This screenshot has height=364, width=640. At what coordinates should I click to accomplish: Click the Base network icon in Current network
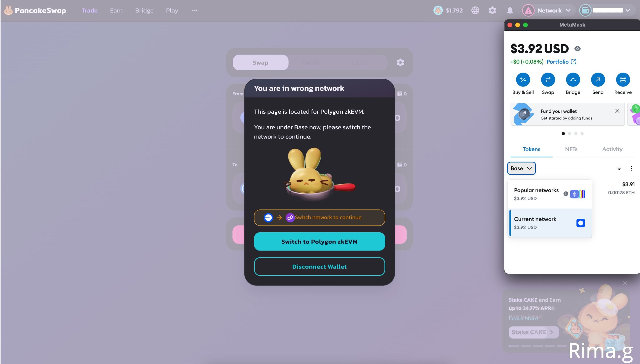point(581,223)
